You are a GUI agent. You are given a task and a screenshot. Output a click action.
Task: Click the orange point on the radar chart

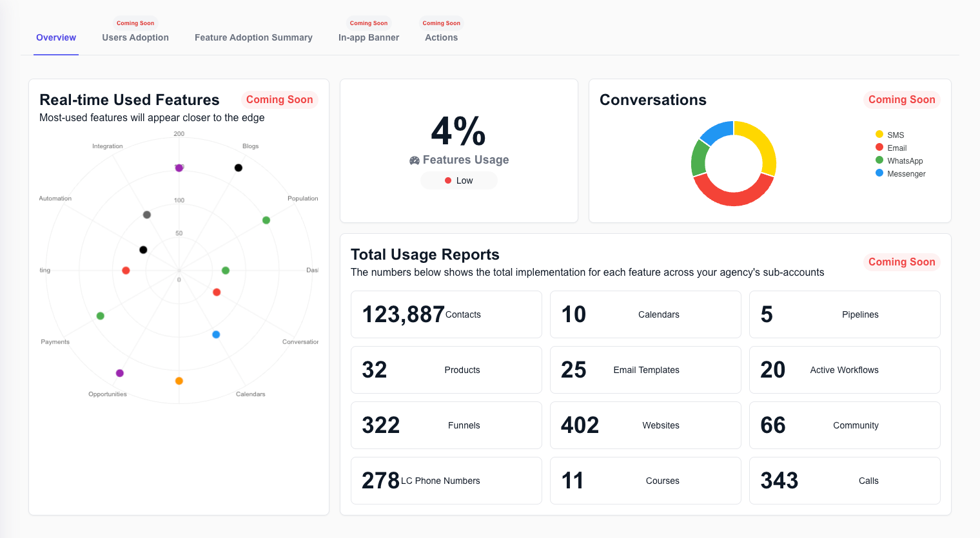[x=179, y=381]
